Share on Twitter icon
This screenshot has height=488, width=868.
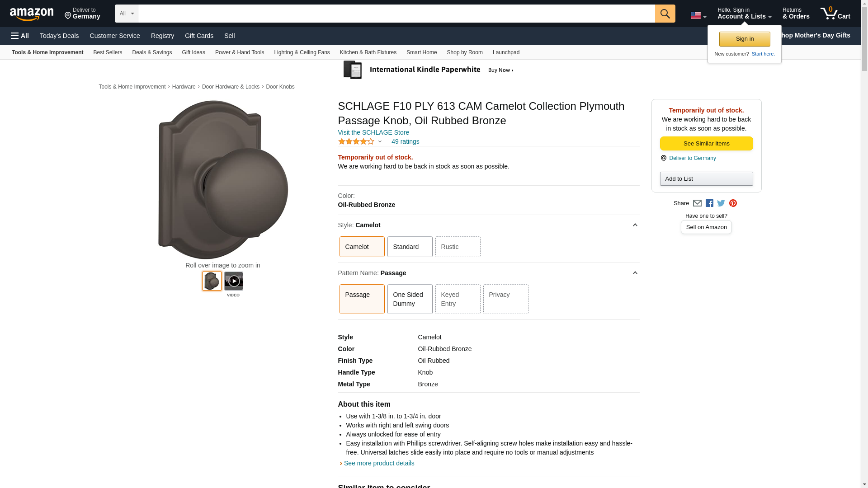tap(721, 203)
